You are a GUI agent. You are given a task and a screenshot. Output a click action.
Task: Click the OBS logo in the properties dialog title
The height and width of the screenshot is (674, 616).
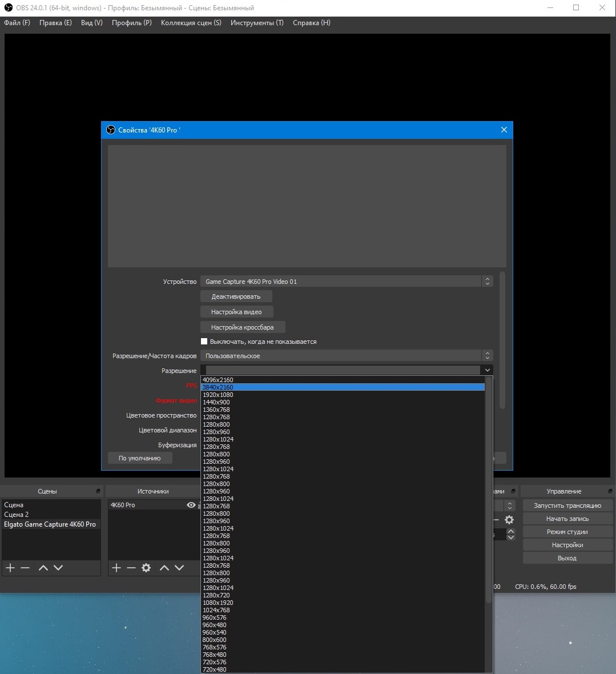click(111, 130)
